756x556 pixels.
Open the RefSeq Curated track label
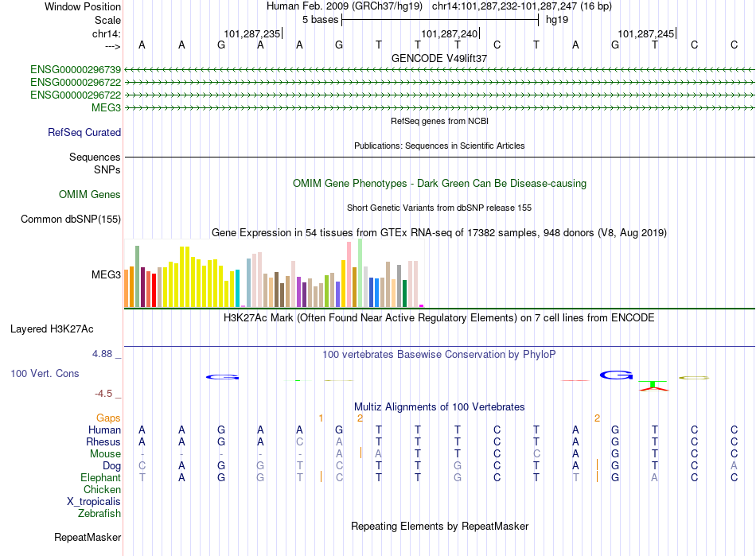[84, 133]
